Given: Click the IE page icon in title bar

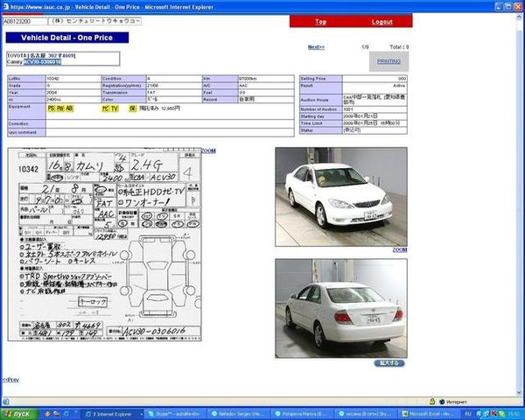Looking at the screenshot, I should [x=6, y=7].
